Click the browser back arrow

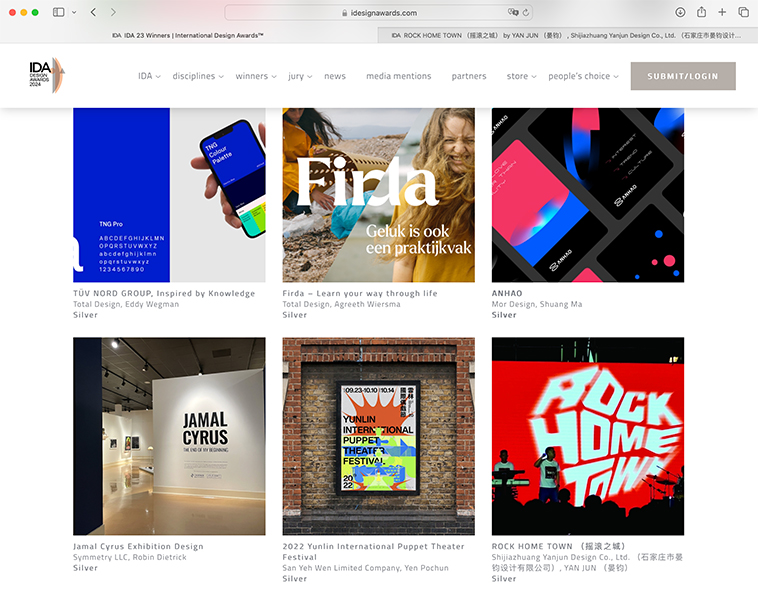point(93,12)
